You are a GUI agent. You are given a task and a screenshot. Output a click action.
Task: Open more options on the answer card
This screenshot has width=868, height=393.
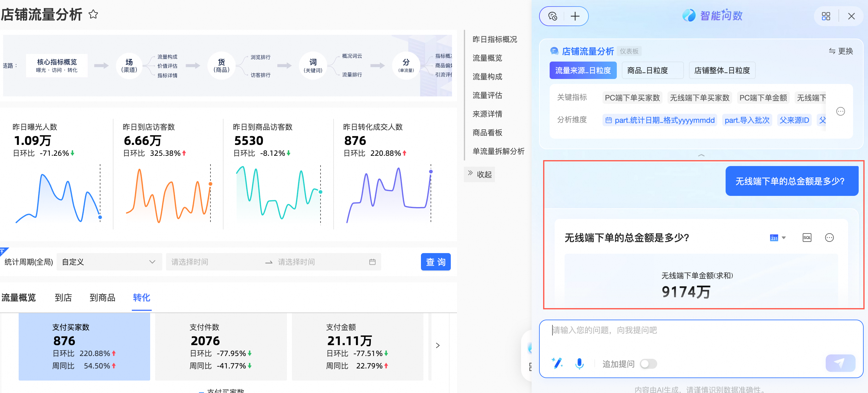(829, 238)
